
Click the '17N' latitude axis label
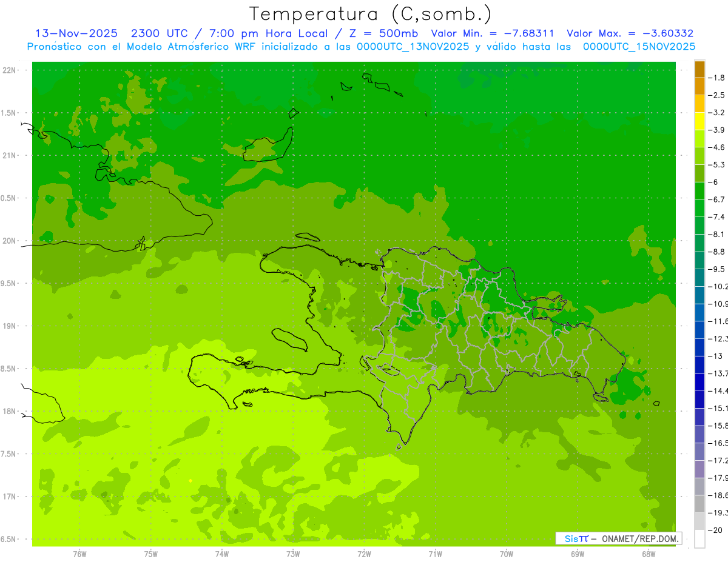[x=10, y=497]
